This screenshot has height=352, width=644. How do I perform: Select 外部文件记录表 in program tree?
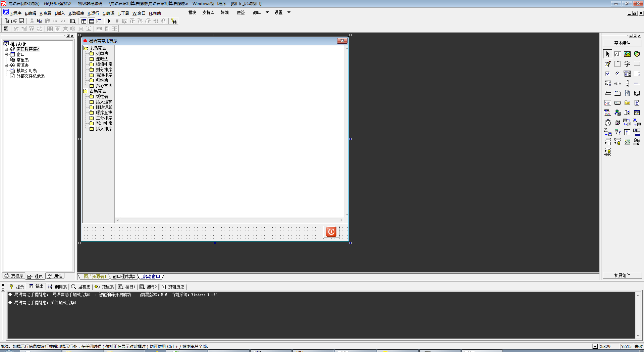[31, 76]
